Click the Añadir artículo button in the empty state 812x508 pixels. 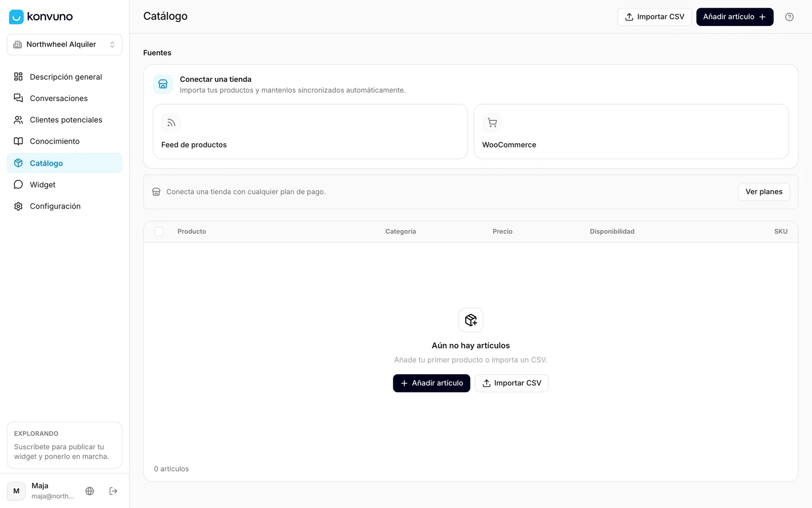pos(431,383)
